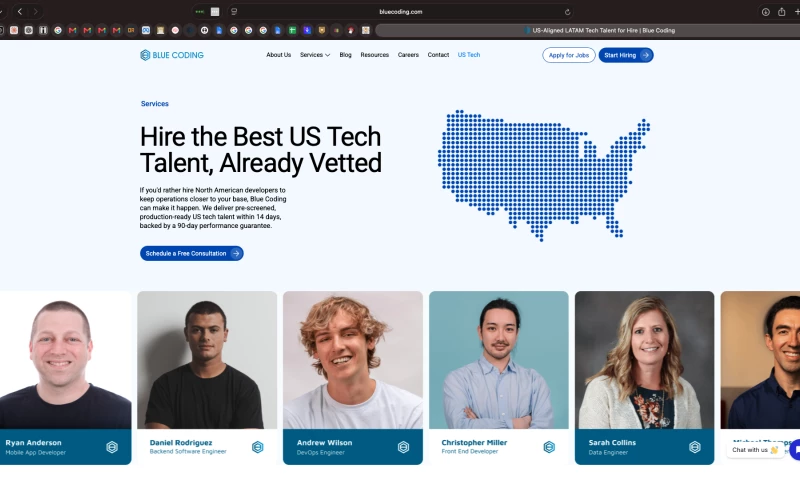Viewport: 800px width, 480px height.
Task: Click the Blue Coding logo in the header
Action: pyautogui.click(x=172, y=55)
